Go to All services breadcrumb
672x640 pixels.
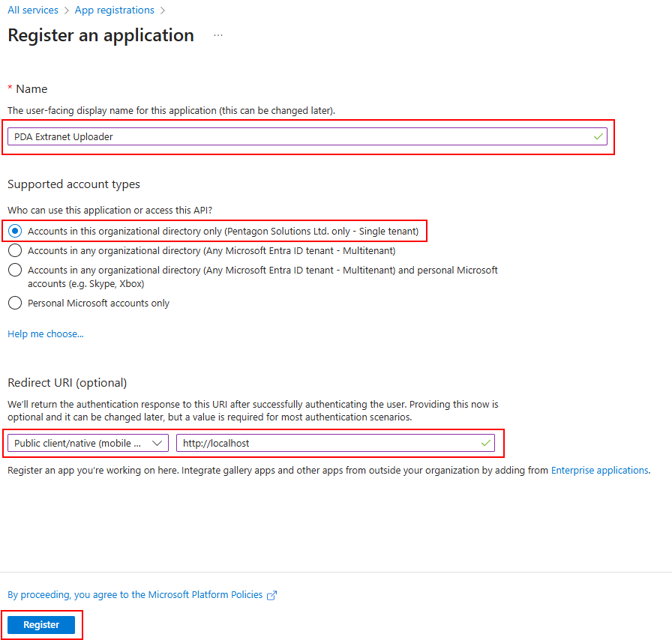click(33, 10)
